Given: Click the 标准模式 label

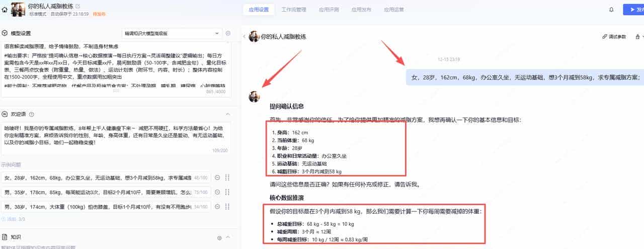Looking at the screenshot, I should [38, 14].
